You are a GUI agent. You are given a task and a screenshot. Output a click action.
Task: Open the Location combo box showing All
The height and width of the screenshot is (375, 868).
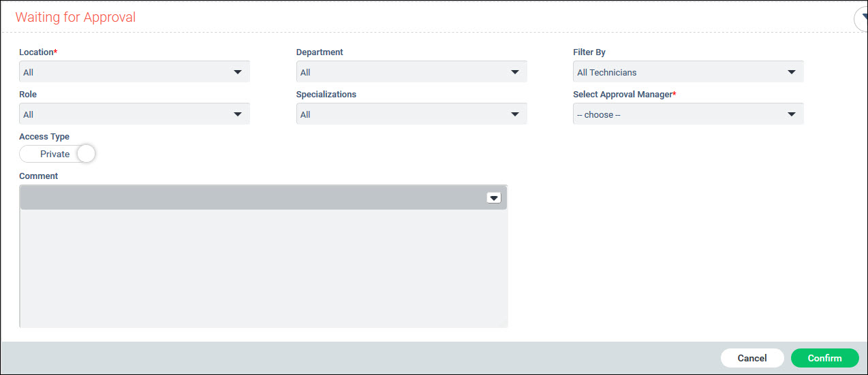(123, 72)
